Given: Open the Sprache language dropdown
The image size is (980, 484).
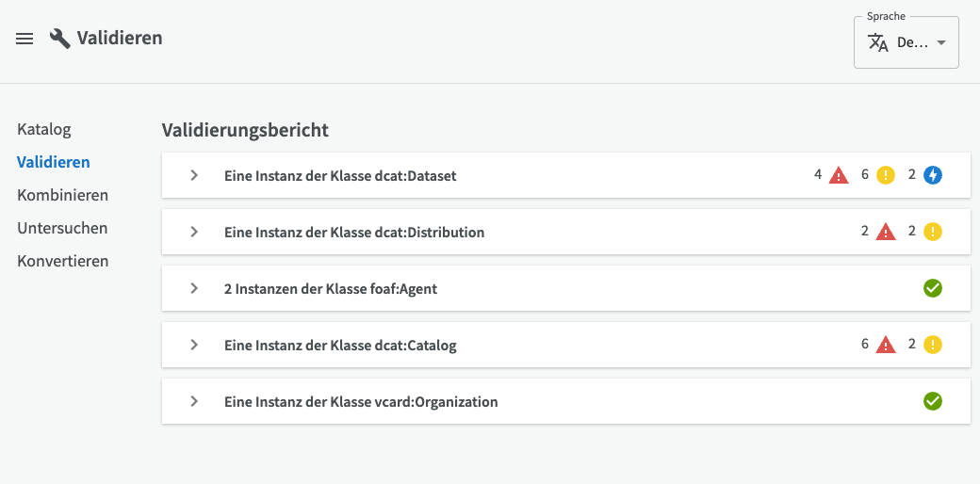Looking at the screenshot, I should [x=906, y=42].
